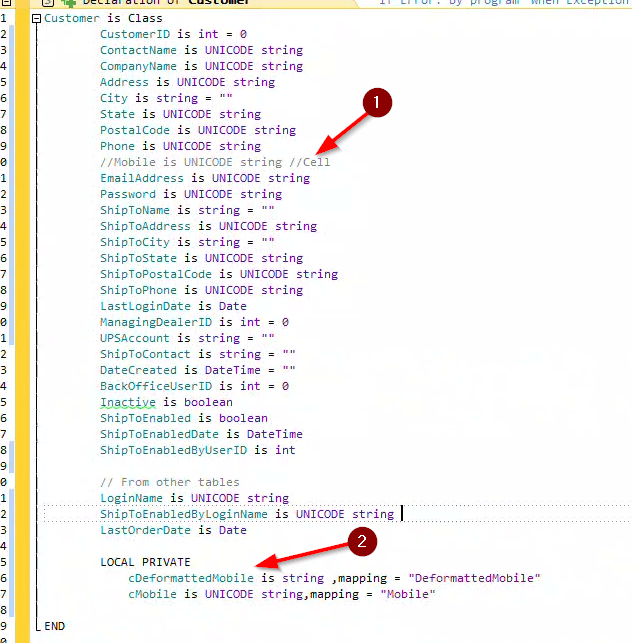Click the Phone is UNICODE string line

(180, 146)
